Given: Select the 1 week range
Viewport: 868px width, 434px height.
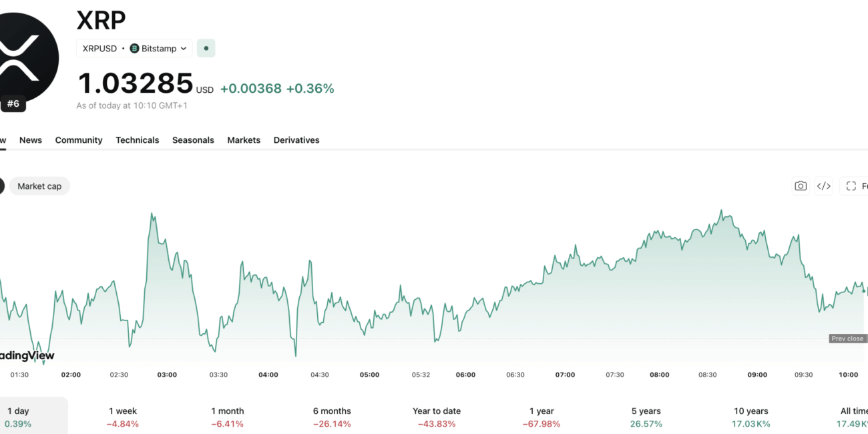Looking at the screenshot, I should coord(123,417).
